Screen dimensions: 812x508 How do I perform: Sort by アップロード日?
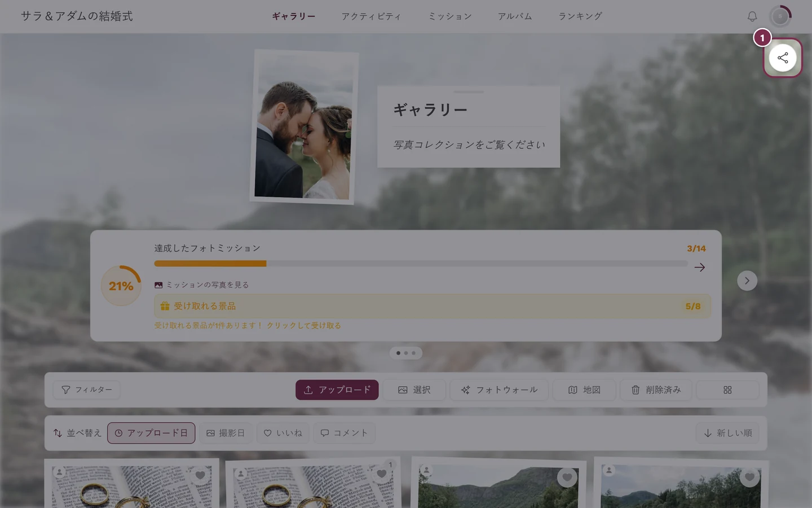coord(151,433)
